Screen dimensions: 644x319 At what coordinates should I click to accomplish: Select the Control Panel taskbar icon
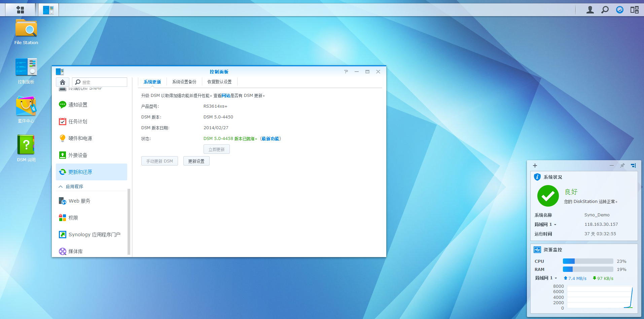(x=48, y=10)
